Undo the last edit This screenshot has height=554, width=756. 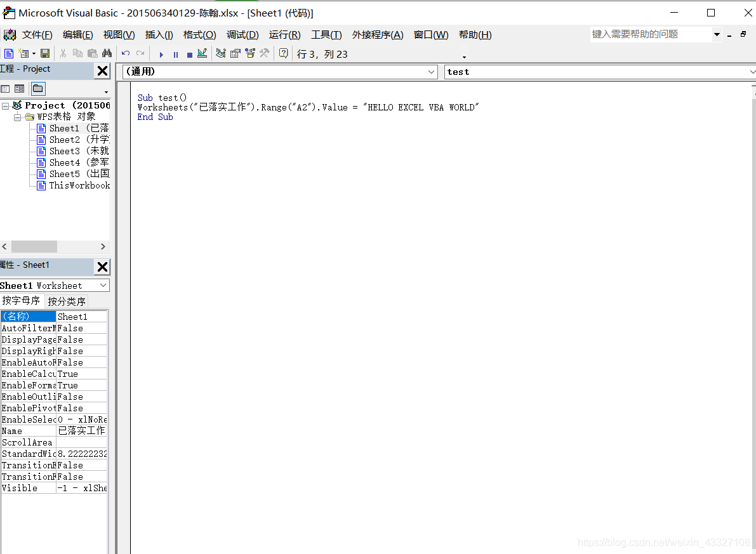tap(126, 53)
